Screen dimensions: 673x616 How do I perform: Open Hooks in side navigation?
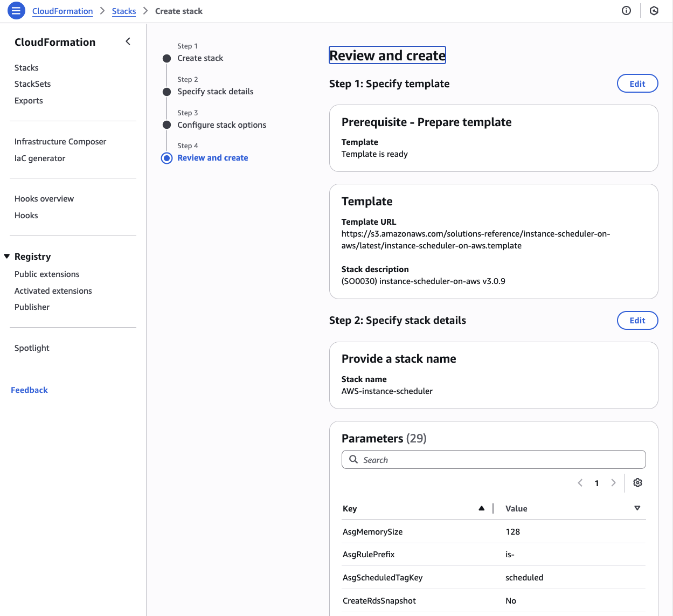click(26, 216)
